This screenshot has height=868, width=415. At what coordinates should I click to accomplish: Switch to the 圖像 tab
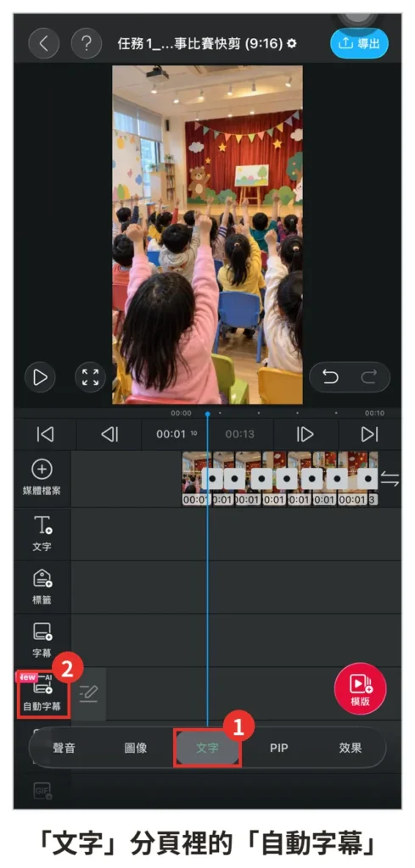click(x=136, y=748)
